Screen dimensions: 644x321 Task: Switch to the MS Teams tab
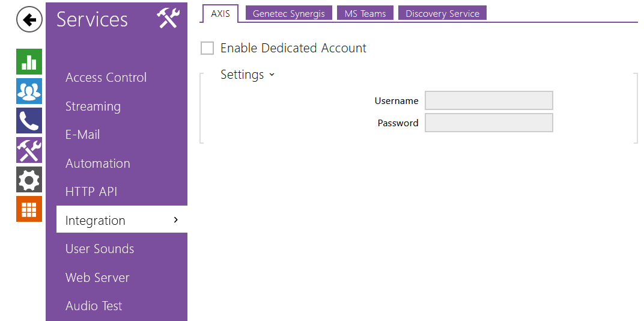[x=365, y=13]
